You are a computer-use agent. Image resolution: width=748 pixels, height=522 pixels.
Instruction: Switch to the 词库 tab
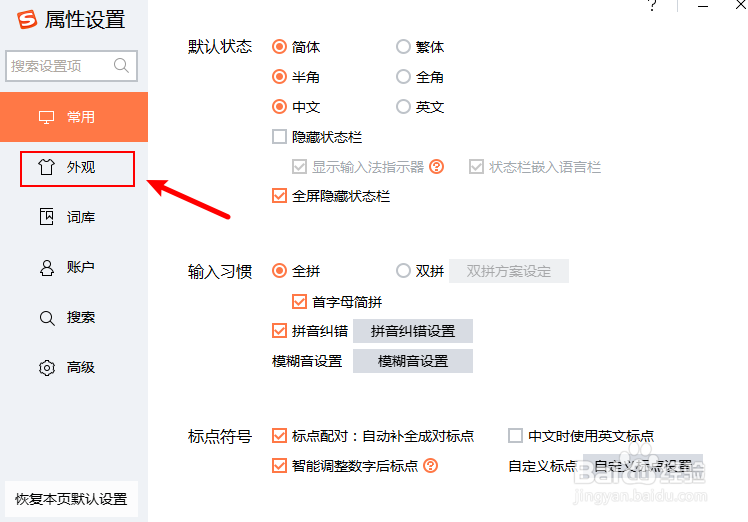[74, 217]
